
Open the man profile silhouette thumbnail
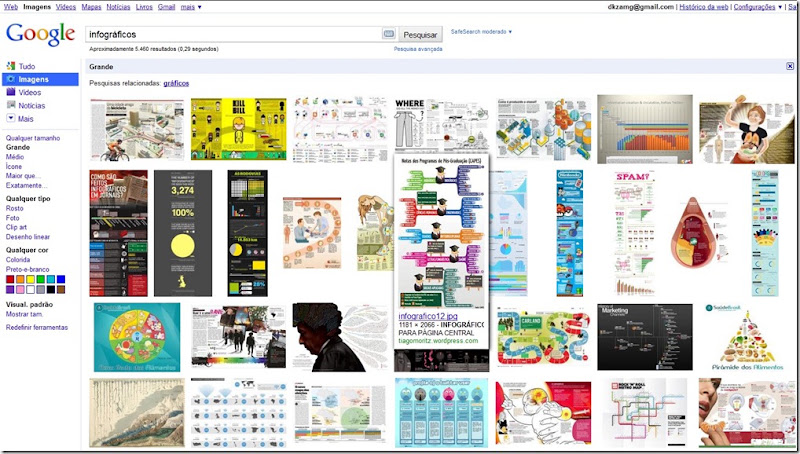click(340, 337)
